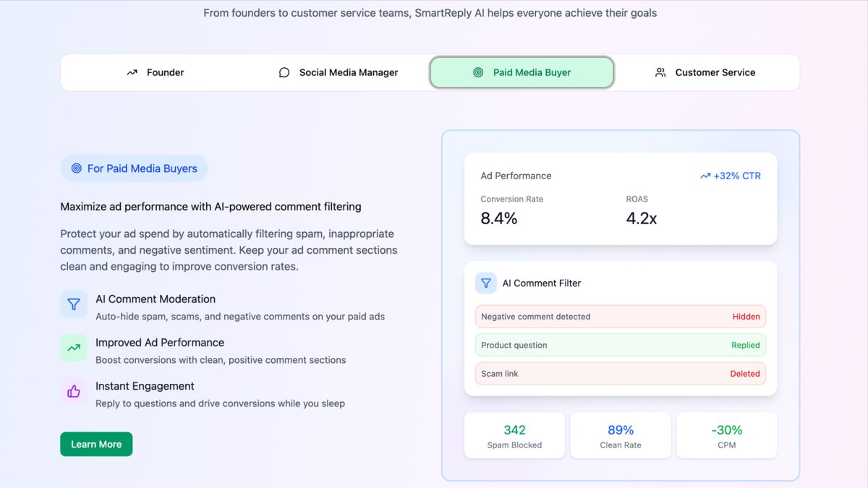Open the Customer Service tab
Screen dimensions: 868x488
[705, 72]
